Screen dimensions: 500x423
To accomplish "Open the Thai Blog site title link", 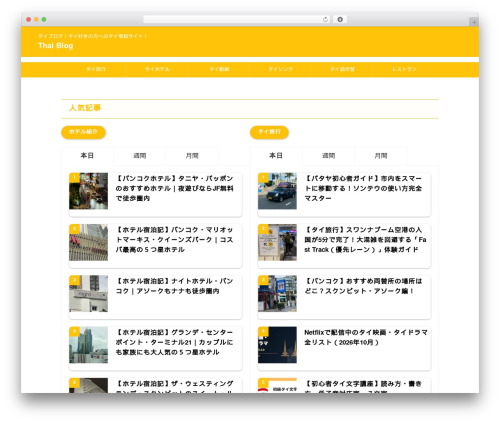I will pos(55,46).
